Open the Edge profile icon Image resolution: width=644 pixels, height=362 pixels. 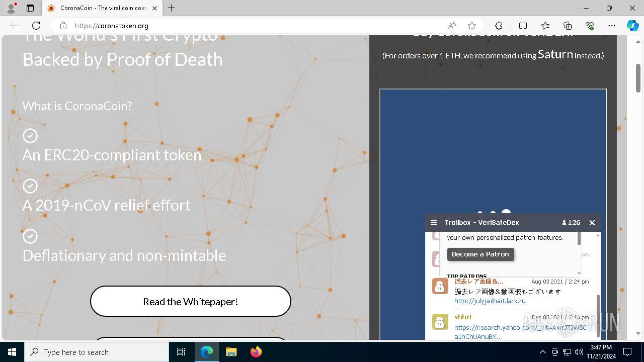point(11,8)
